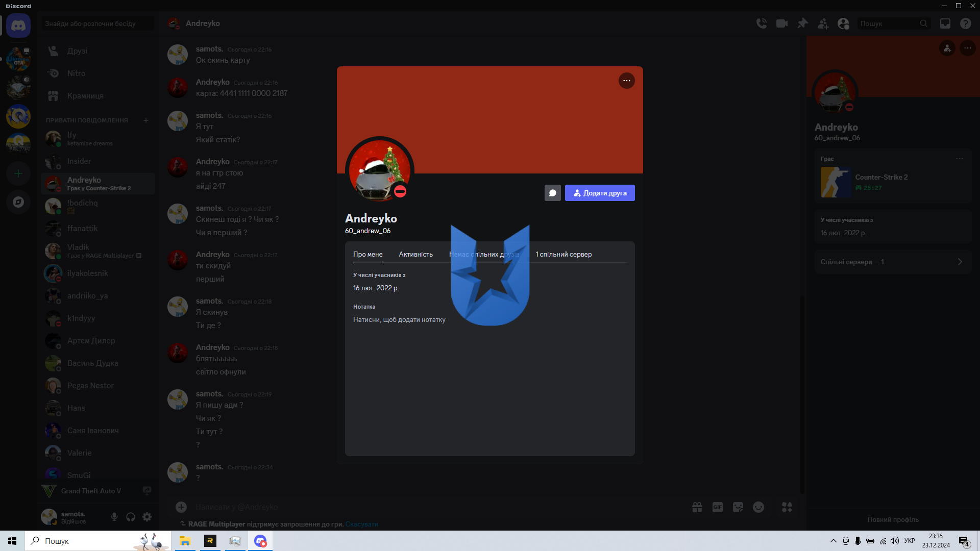Open File Explorer from taskbar
Screen dimensions: 980x551
pyautogui.click(x=185, y=541)
